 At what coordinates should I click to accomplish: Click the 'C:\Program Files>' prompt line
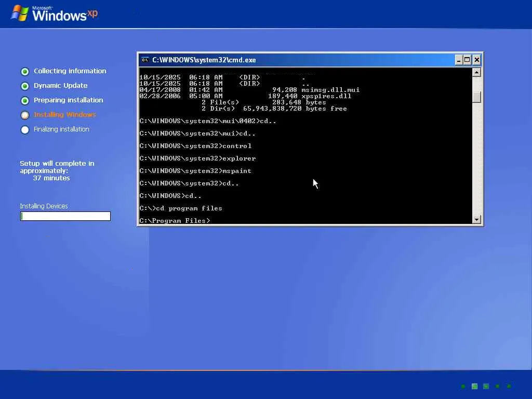pyautogui.click(x=175, y=220)
